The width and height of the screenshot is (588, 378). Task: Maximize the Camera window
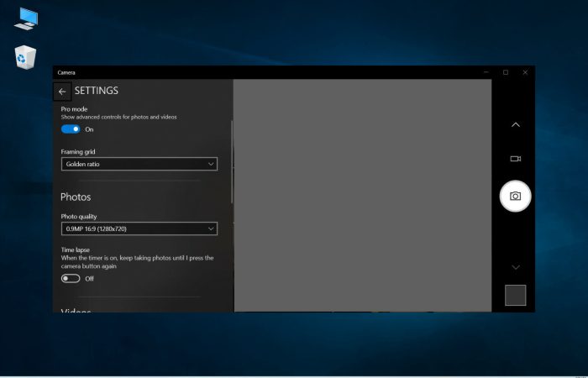click(x=506, y=72)
